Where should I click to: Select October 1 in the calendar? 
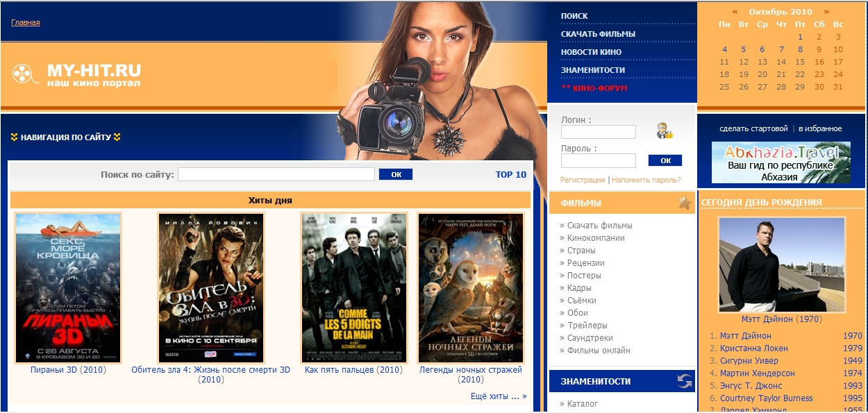click(x=800, y=37)
